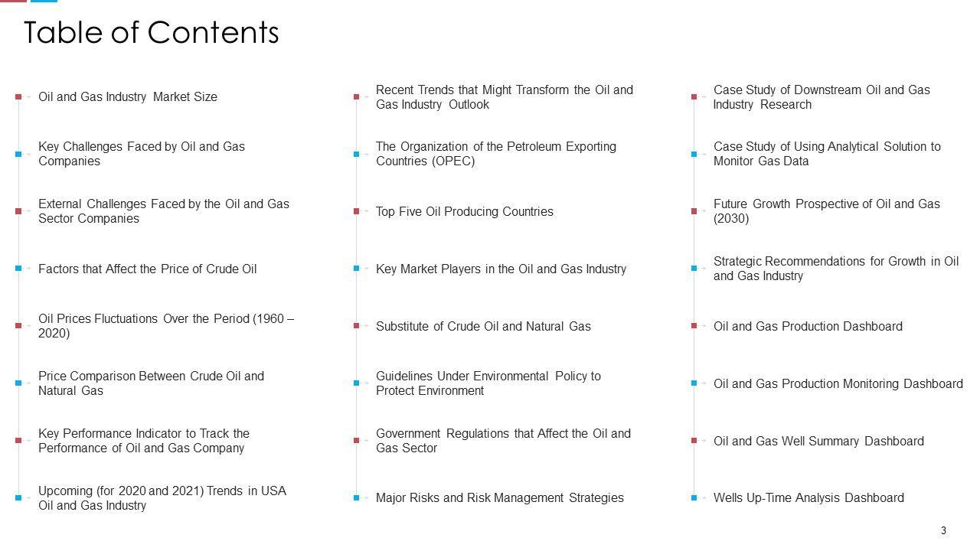Viewport: 980px width, 551px height.
Task: Click the blue bullet next to Oil and Gas Production Monitoring Dashboard
Action: click(694, 383)
